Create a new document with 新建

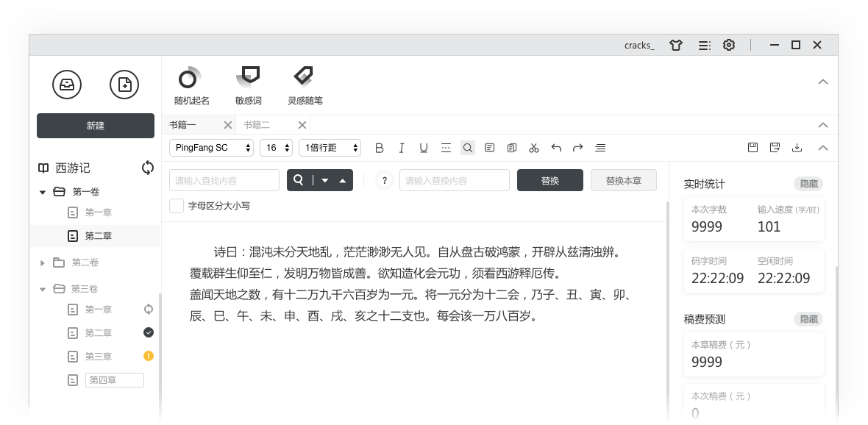pyautogui.click(x=95, y=126)
